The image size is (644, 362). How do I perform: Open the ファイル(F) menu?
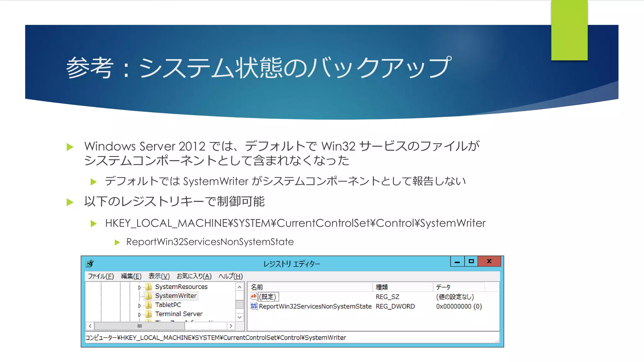point(101,276)
